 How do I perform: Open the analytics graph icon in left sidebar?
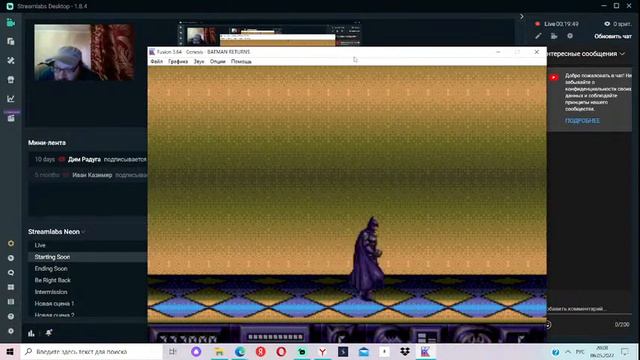click(x=11, y=99)
